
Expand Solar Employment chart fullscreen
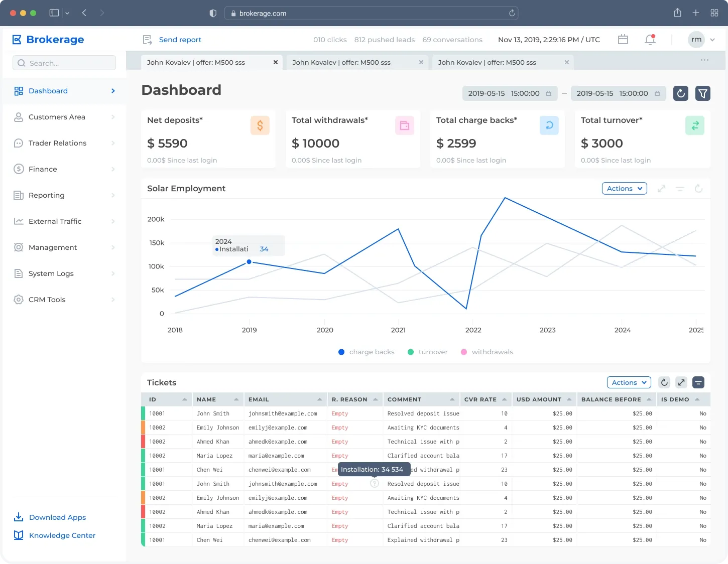point(662,189)
